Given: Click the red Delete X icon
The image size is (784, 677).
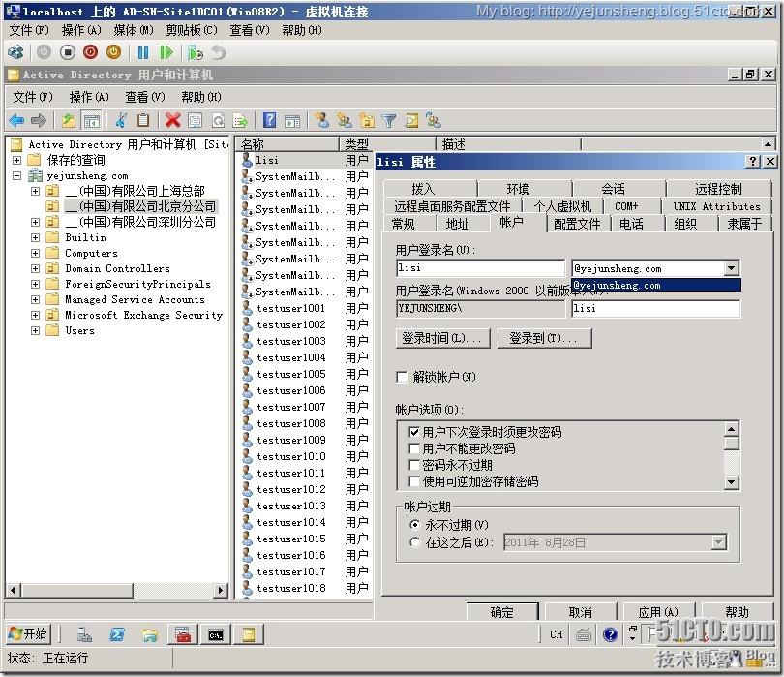Looking at the screenshot, I should (172, 120).
